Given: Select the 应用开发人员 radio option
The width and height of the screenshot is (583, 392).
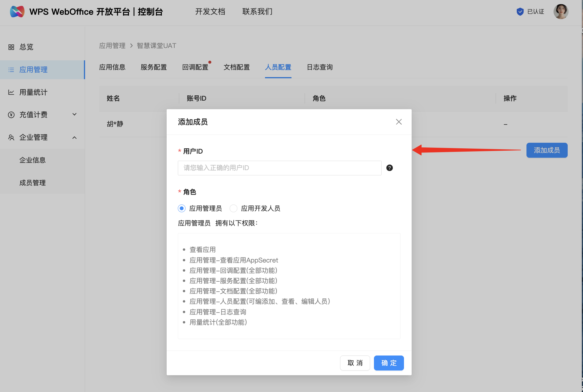Looking at the screenshot, I should coord(233,208).
